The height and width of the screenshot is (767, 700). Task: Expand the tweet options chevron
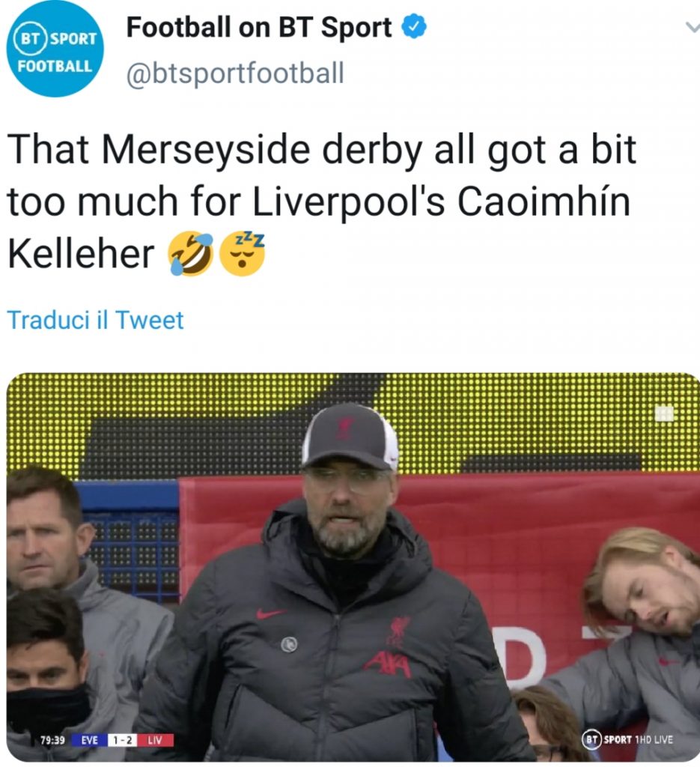pos(689,27)
